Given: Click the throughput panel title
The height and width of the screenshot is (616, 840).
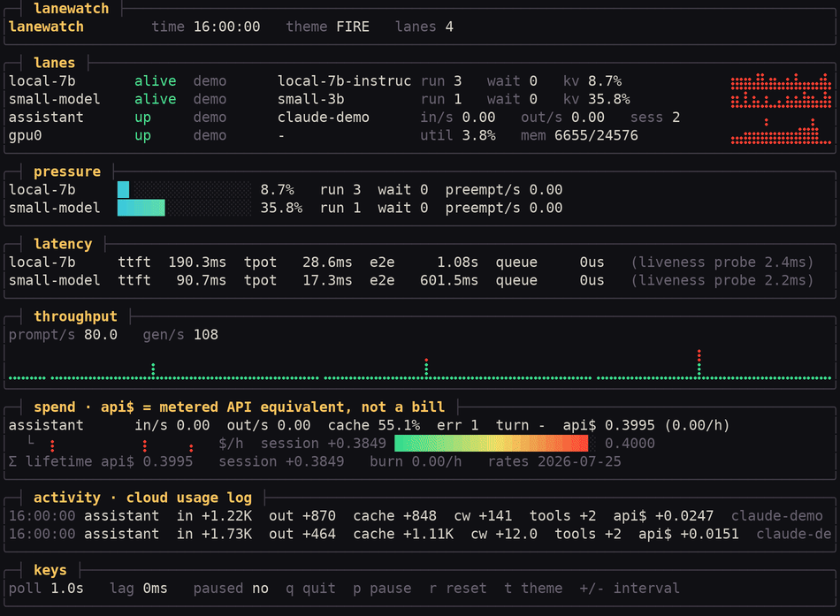Looking at the screenshot, I should pos(75,316).
